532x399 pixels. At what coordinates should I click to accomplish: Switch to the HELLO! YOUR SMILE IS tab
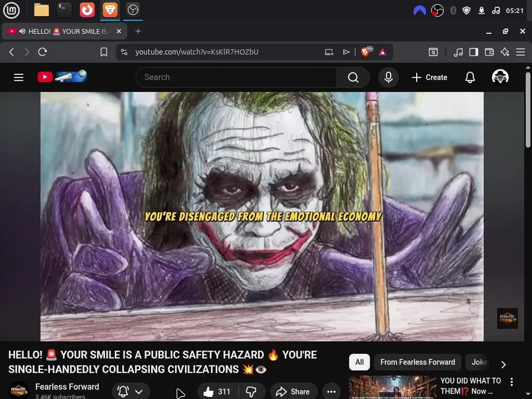click(64, 31)
